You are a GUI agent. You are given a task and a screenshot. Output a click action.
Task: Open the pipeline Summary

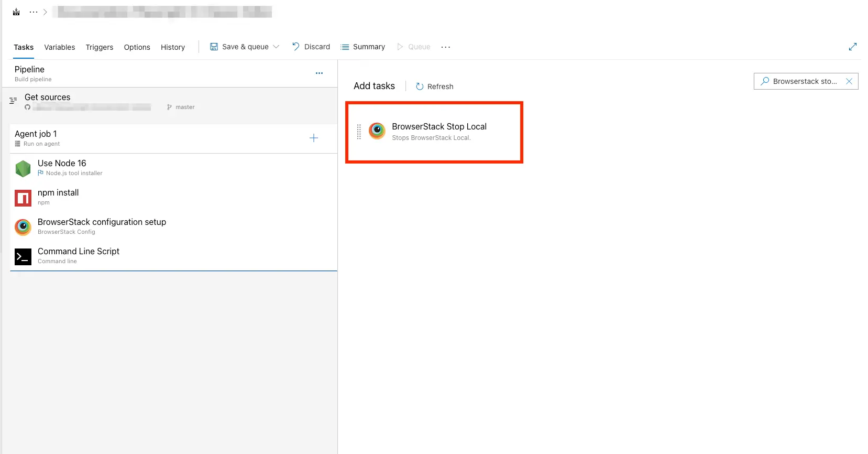click(362, 47)
